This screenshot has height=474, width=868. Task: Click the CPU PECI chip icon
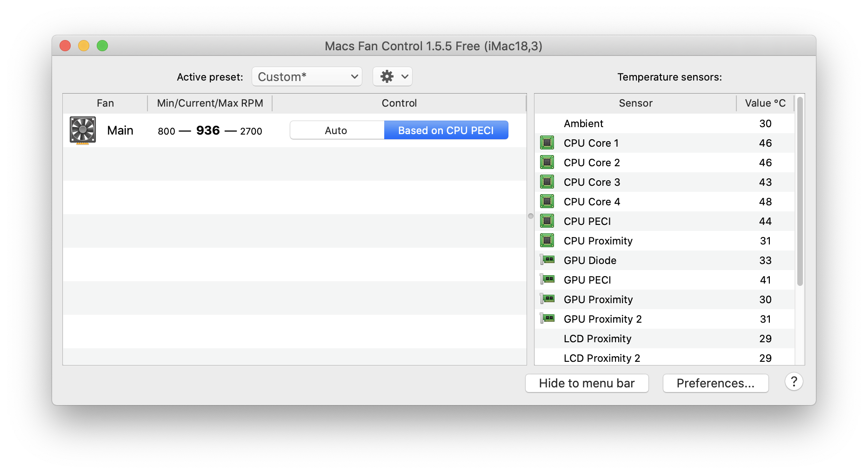[547, 221]
